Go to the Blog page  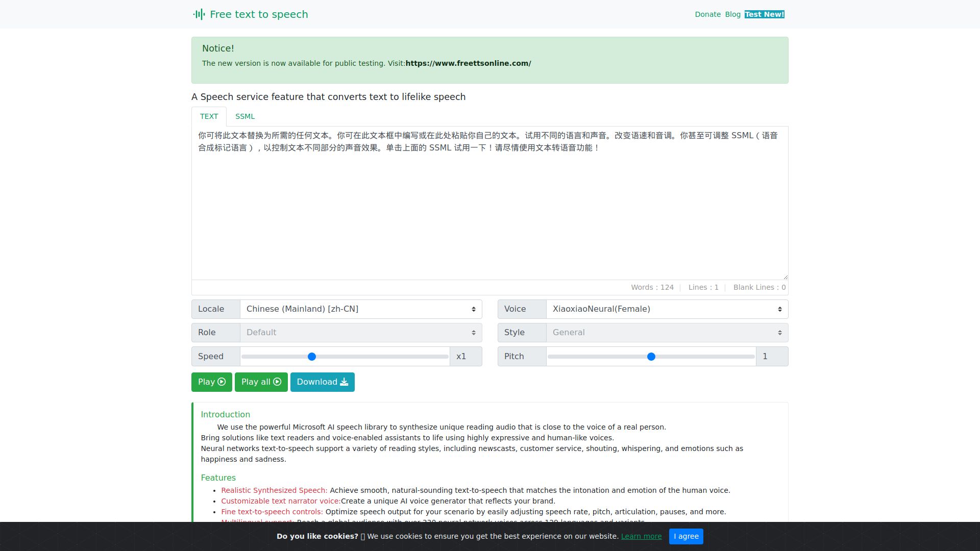[732, 14]
